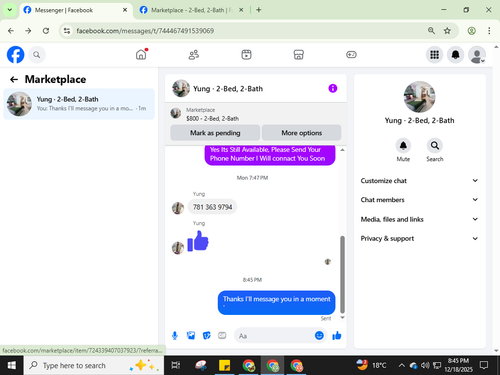Screen dimensions: 500x375
Task: Open the weather 18°C taskbar widget
Action: pos(371,365)
